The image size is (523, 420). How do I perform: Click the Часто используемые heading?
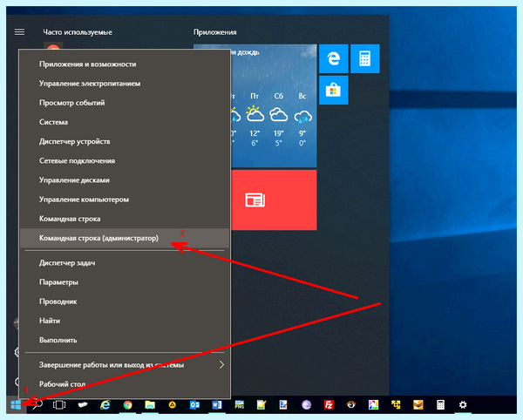pyautogui.click(x=78, y=32)
